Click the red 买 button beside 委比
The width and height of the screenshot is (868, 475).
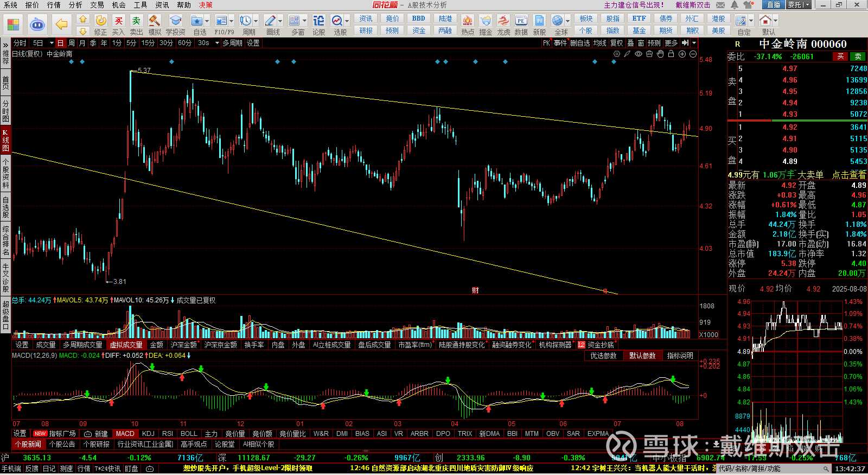coord(840,56)
